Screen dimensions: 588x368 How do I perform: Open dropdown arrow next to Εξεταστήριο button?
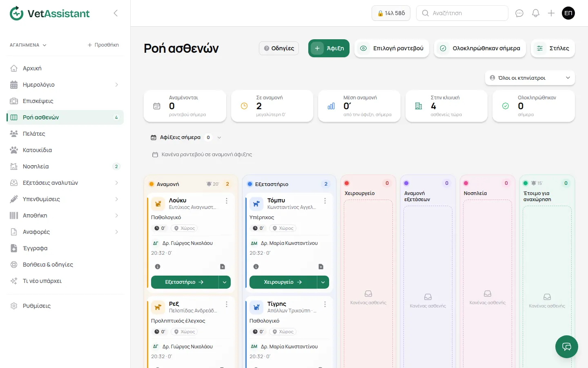[x=225, y=282]
